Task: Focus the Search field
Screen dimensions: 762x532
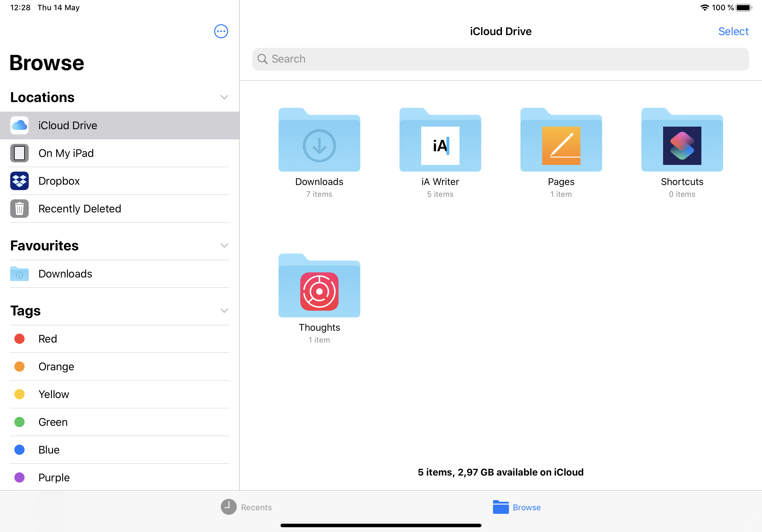Action: [500, 59]
